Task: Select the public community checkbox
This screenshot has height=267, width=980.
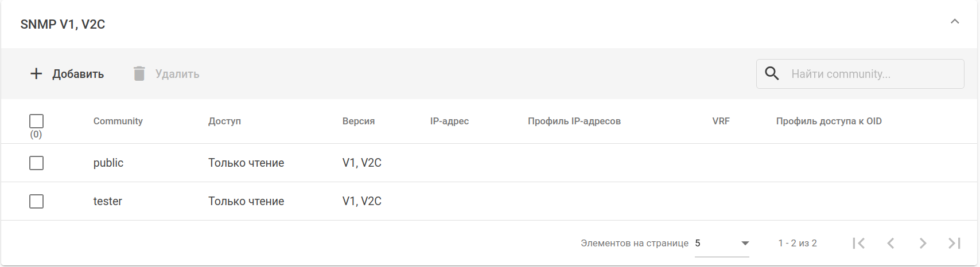Action: pos(36,163)
